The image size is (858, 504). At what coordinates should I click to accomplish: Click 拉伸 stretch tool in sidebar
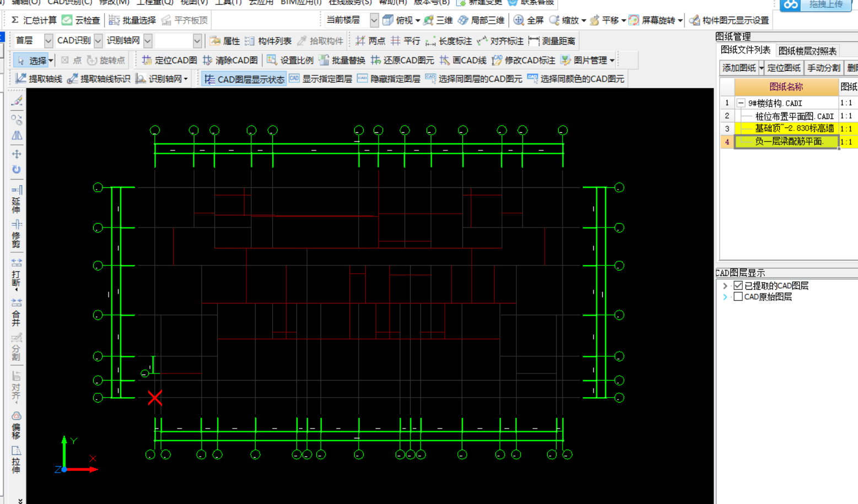[17, 460]
